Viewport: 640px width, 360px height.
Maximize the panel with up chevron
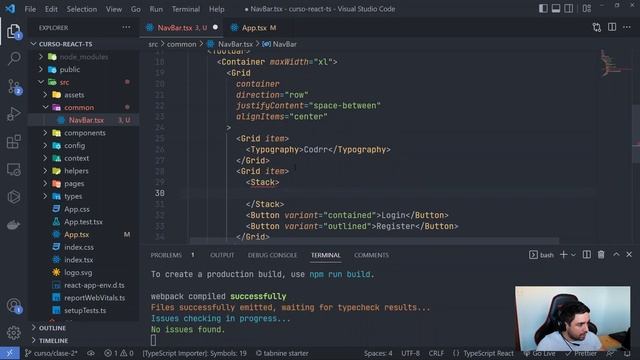[616, 255]
